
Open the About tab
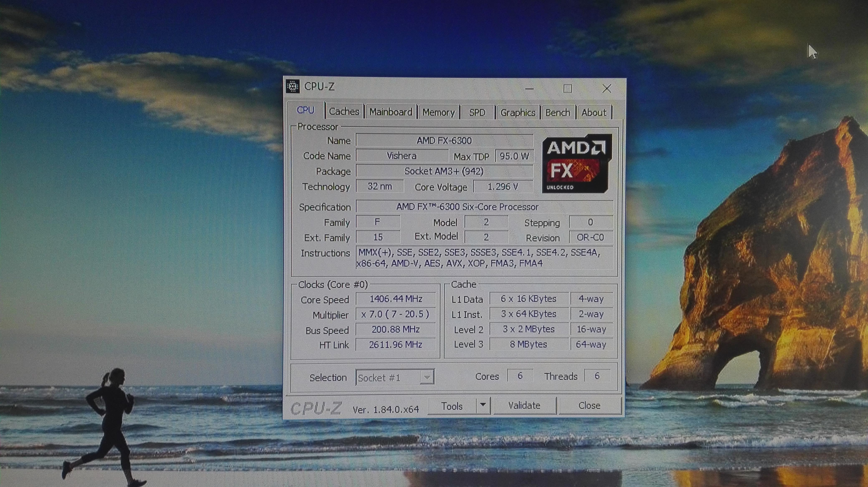point(594,112)
